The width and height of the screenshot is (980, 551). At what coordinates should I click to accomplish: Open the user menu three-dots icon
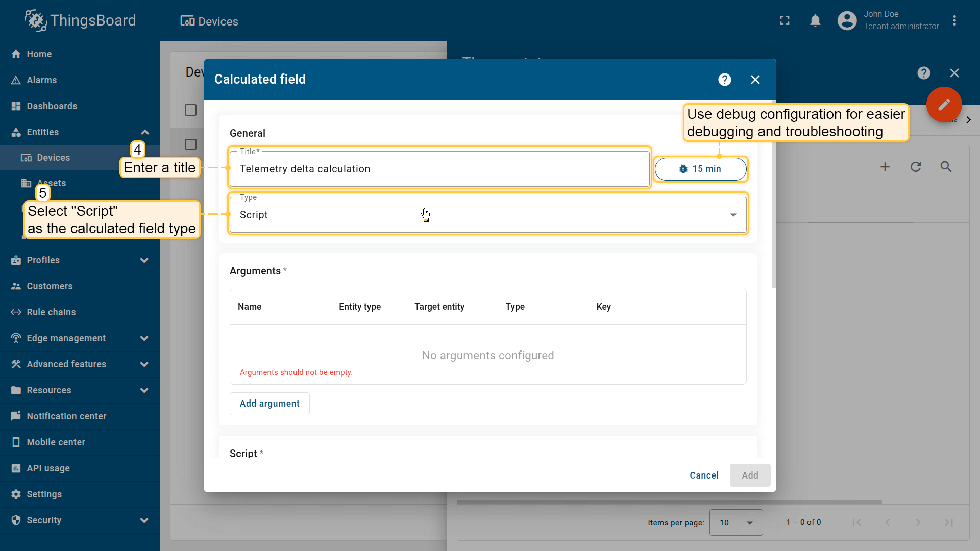(954, 21)
